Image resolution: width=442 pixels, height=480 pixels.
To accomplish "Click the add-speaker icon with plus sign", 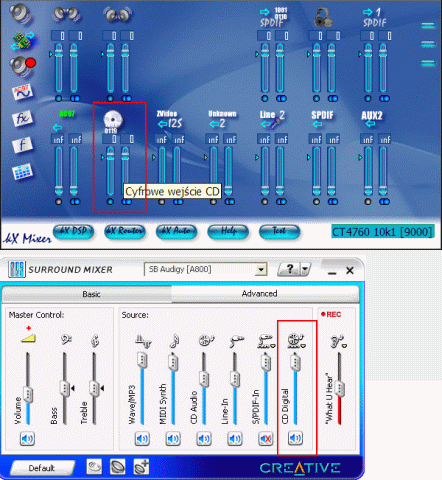I will click(x=141, y=467).
